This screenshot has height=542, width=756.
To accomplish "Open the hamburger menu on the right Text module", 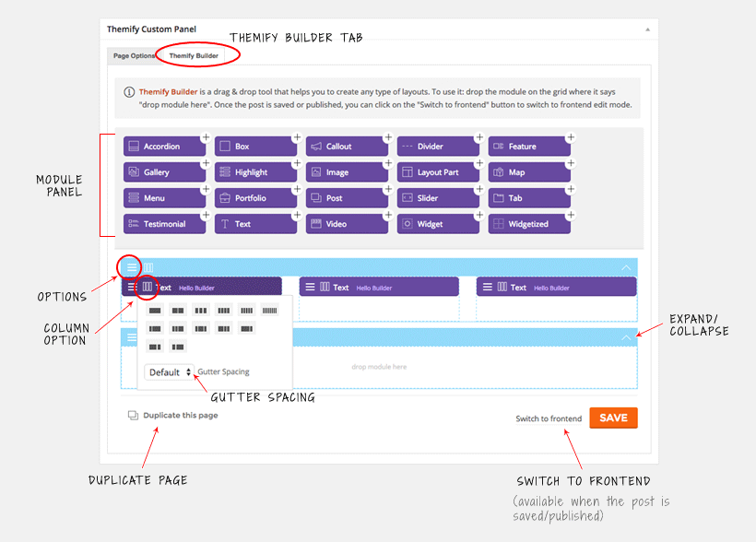I will pos(488,287).
